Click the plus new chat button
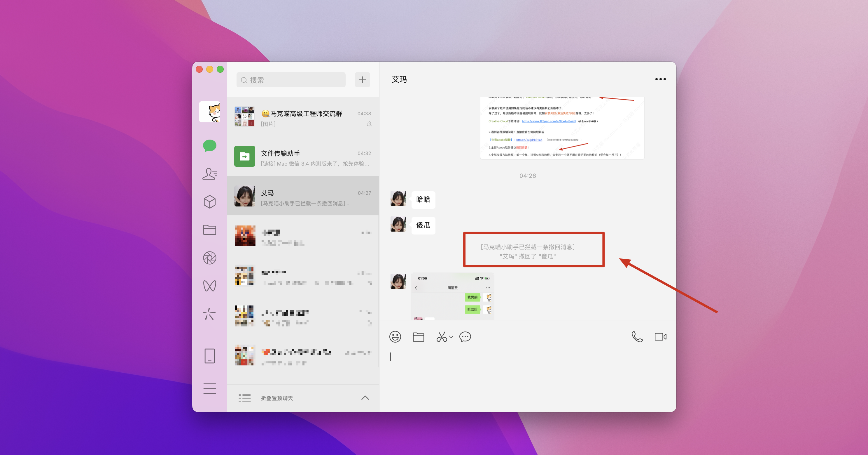This screenshot has width=868, height=455. (x=362, y=80)
